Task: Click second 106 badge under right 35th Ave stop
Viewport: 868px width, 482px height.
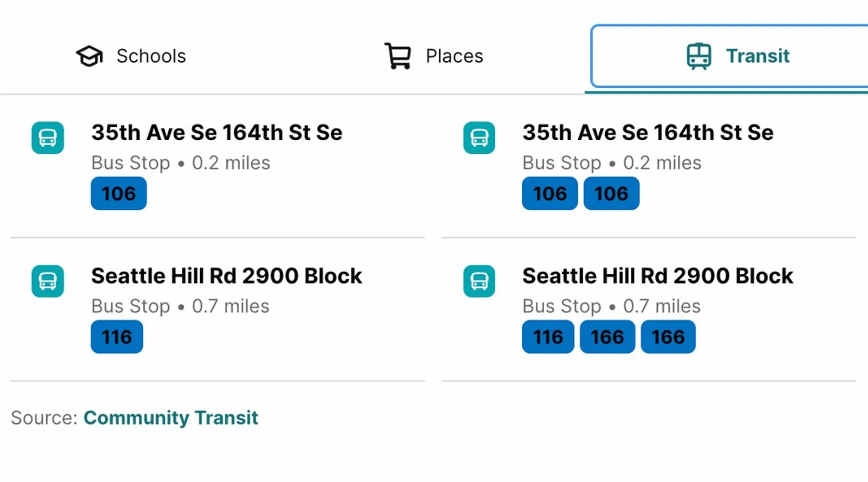Action: tap(611, 193)
